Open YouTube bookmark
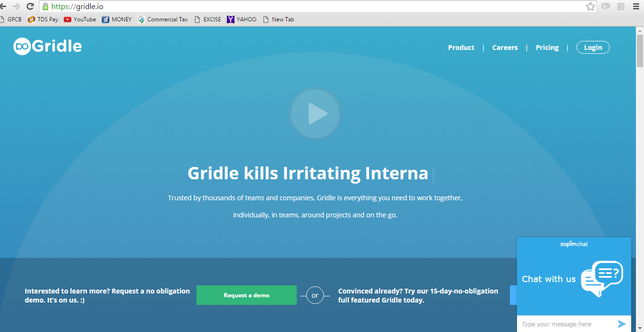This screenshot has height=332, width=644. (80, 20)
